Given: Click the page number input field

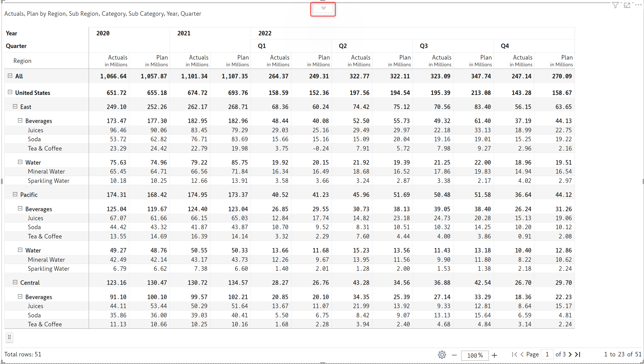Looking at the screenshot, I should tap(547, 354).
